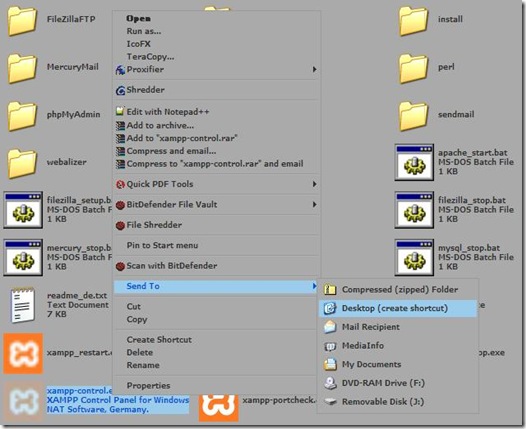
Task: Select the filezilla_stop.bat batch file icon
Action: 414,210
